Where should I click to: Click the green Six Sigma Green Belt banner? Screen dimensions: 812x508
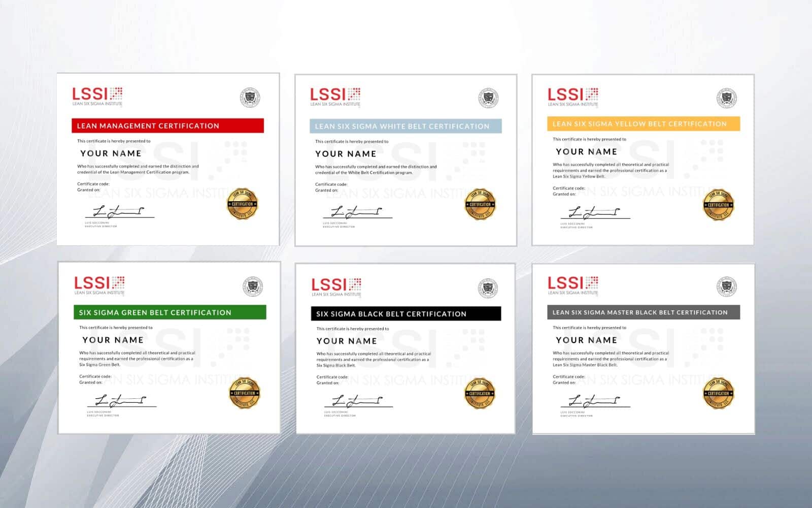[170, 312]
